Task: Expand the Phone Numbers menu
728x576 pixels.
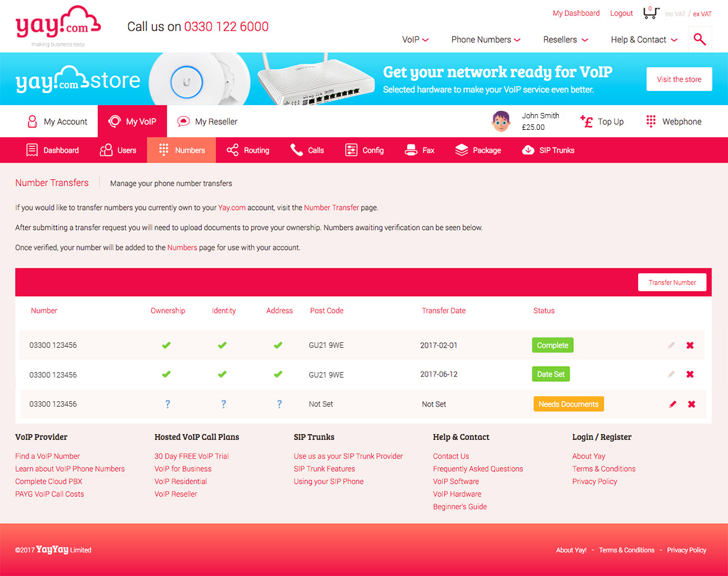Action: 486,39
